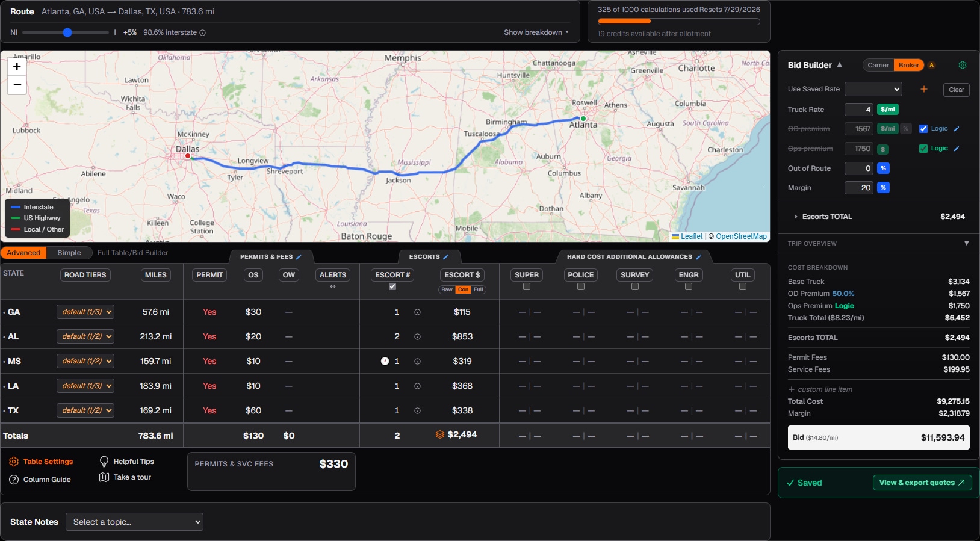
Task: Open LA road tier default (1/3) dropdown
Action: pos(85,386)
